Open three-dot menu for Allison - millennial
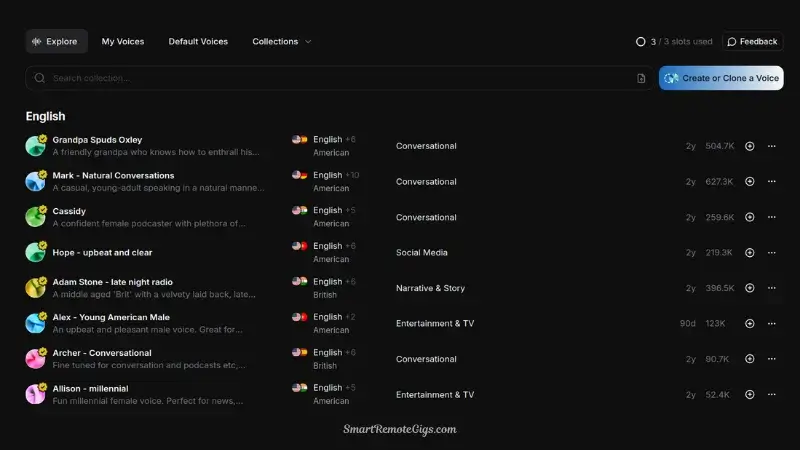 pos(771,395)
